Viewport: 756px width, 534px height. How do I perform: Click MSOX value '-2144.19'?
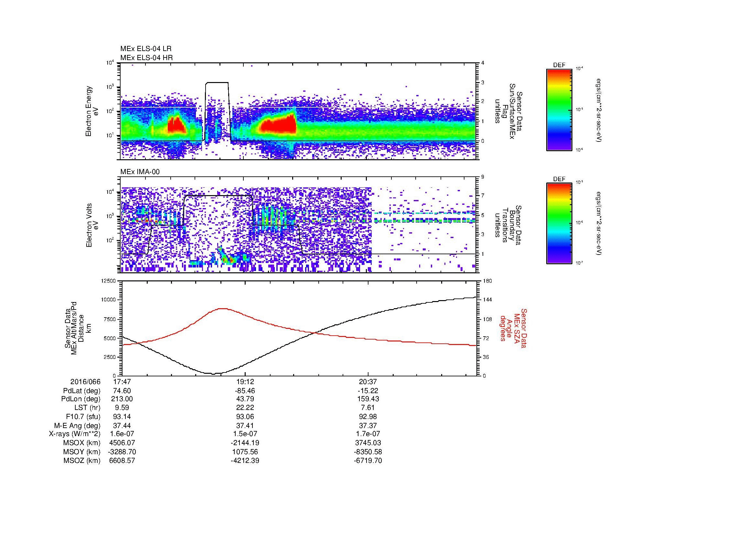point(245,443)
